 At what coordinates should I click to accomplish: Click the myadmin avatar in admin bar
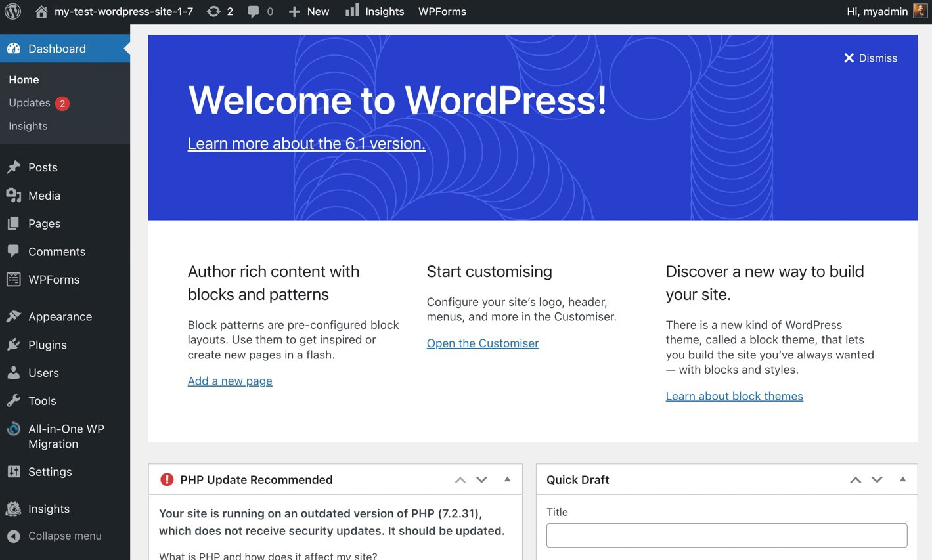(x=919, y=11)
